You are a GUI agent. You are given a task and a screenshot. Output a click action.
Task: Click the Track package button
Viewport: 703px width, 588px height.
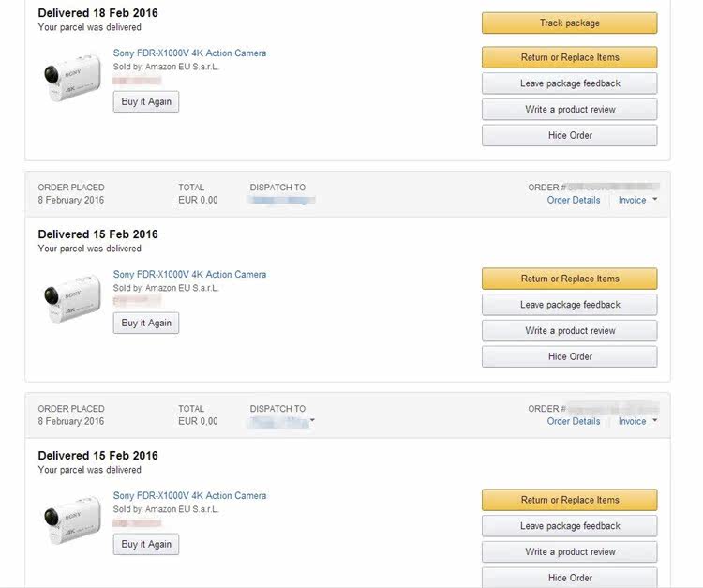pos(569,23)
